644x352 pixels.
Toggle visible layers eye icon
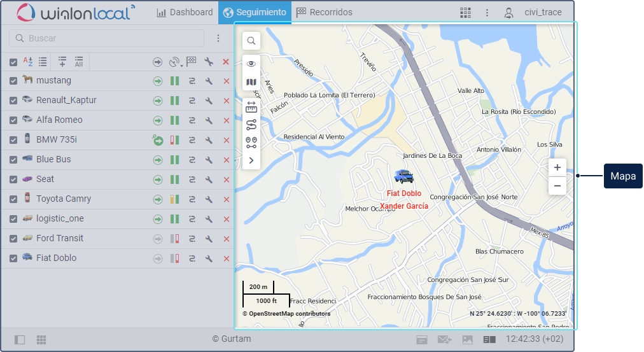point(251,64)
